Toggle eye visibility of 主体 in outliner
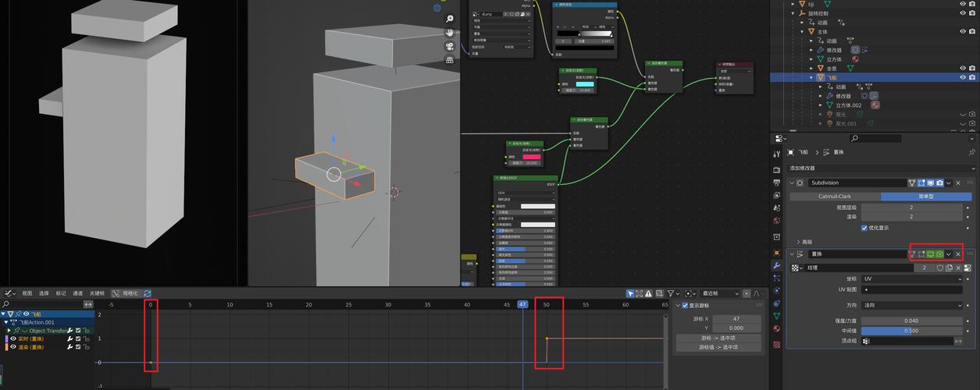This screenshot has width=980, height=390. (962, 31)
